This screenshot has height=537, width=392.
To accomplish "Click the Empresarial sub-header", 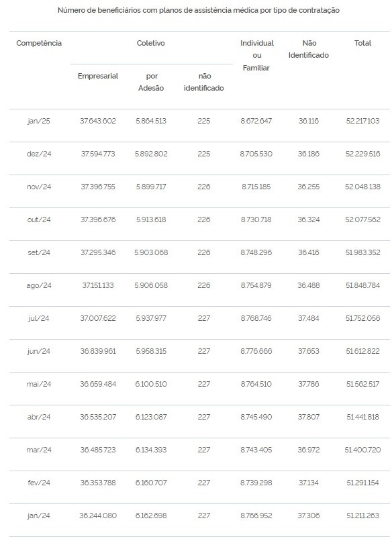I will tap(98, 76).
